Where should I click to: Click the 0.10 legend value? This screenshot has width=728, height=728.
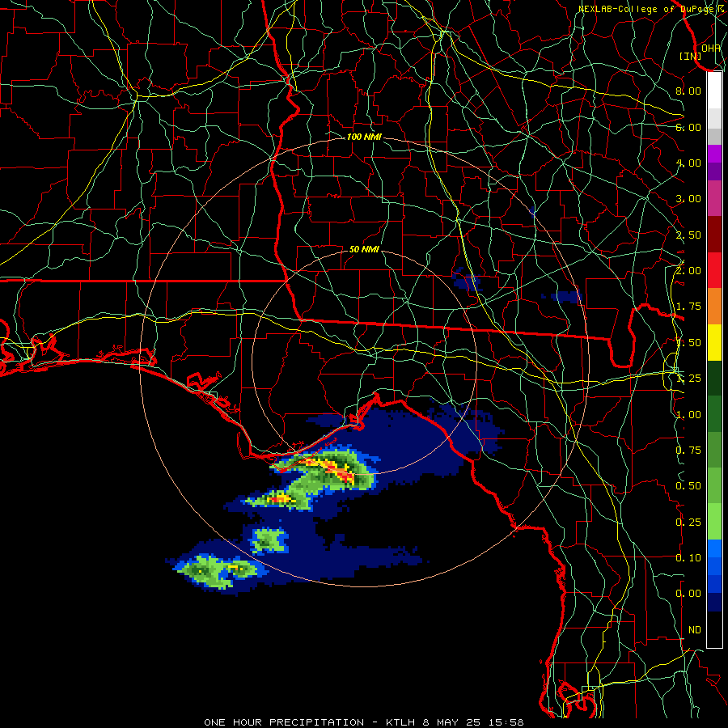688,558
